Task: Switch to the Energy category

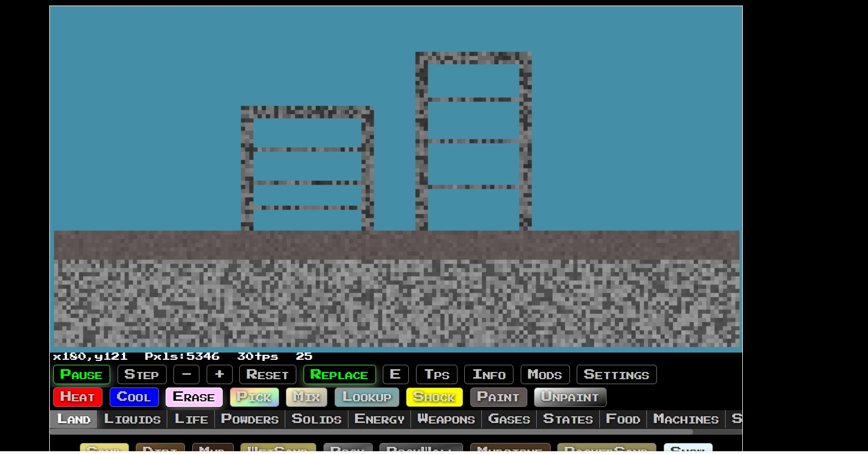Action: [x=379, y=419]
